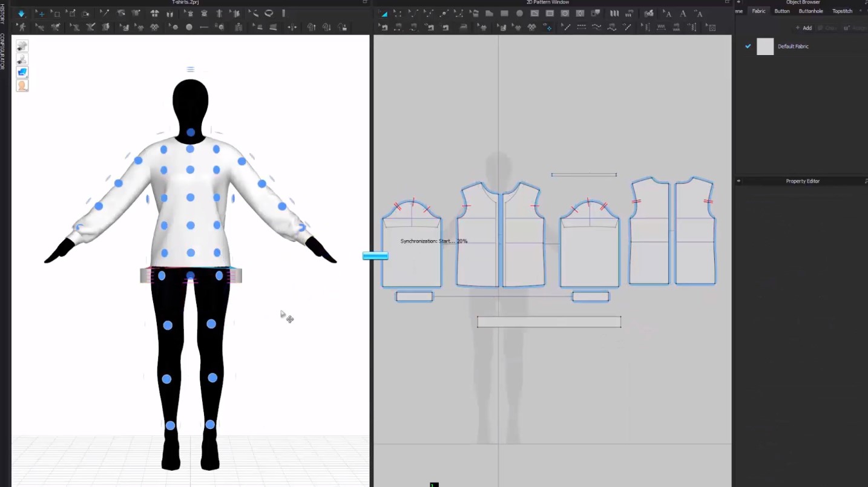
Task: Open the HISTORY side tab
Action: pyautogui.click(x=3, y=13)
